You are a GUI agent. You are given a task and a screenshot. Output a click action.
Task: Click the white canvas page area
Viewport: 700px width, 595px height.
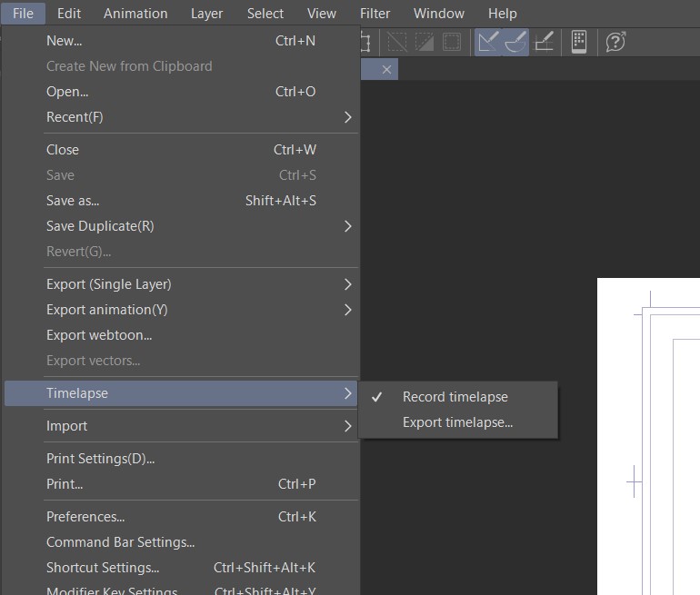[x=648, y=436]
